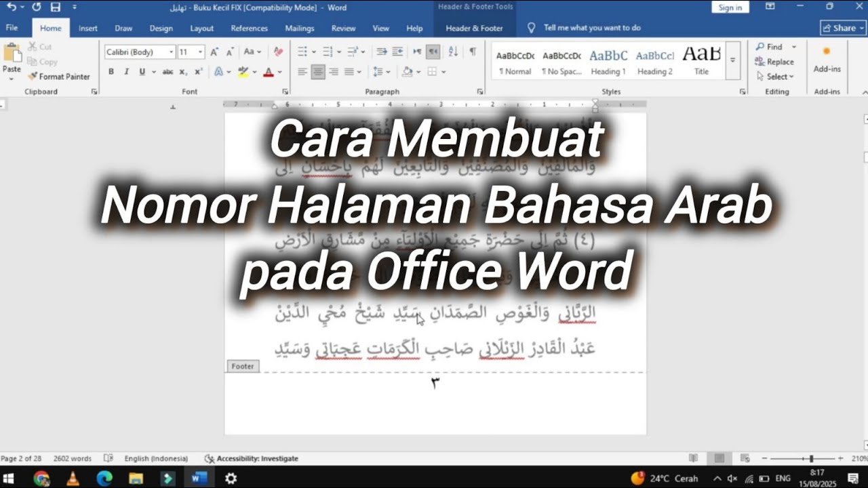Screen dimensions: 868x488
Task: Click the Sign in button
Action: pos(730,7)
